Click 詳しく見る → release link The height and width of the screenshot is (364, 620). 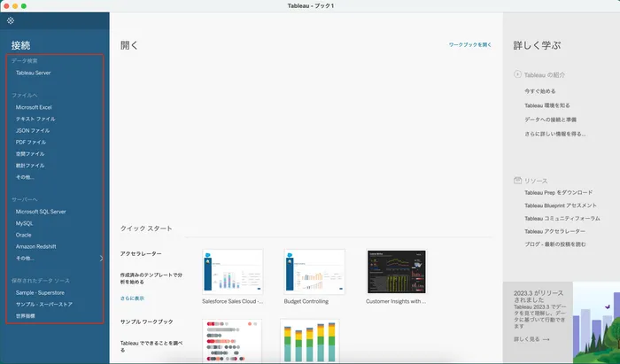click(531, 339)
